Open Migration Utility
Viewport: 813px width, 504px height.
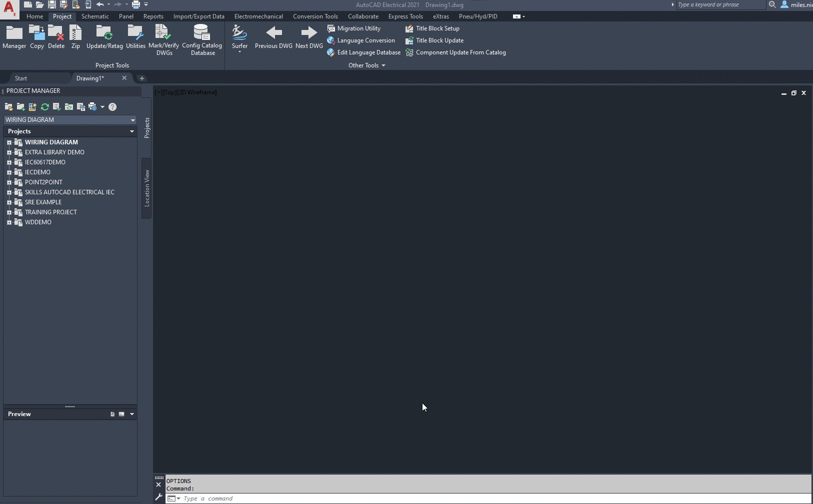354,28
